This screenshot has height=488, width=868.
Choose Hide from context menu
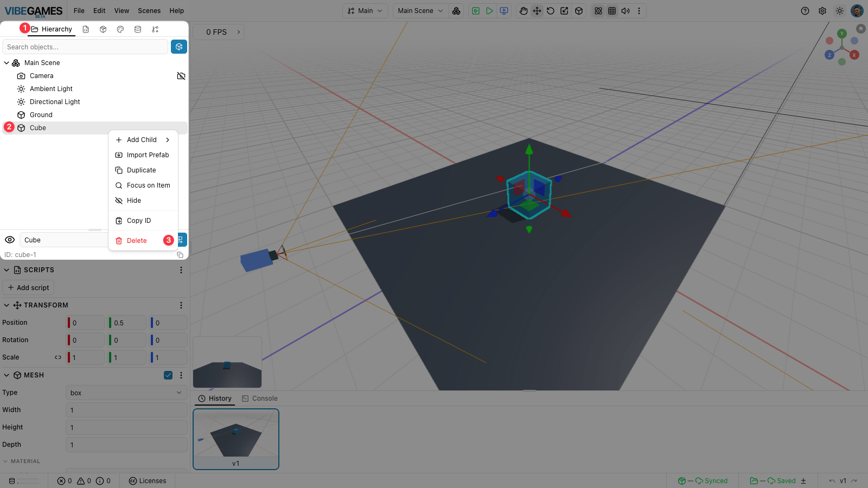tap(143, 201)
